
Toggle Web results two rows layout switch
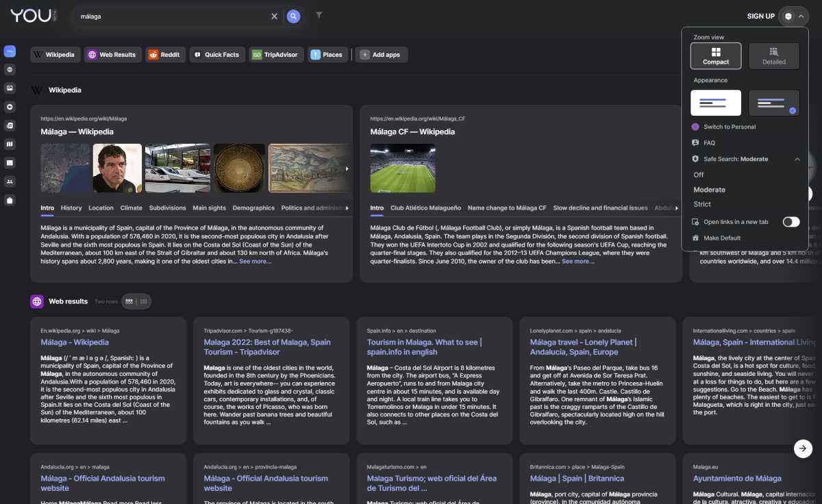(x=136, y=301)
